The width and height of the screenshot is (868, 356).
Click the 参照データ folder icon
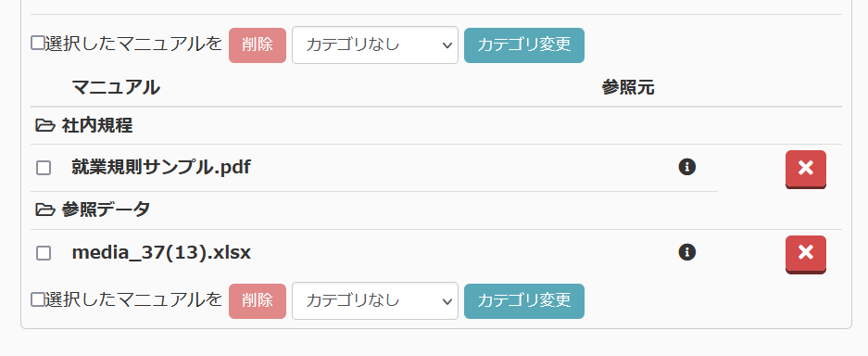pos(45,210)
